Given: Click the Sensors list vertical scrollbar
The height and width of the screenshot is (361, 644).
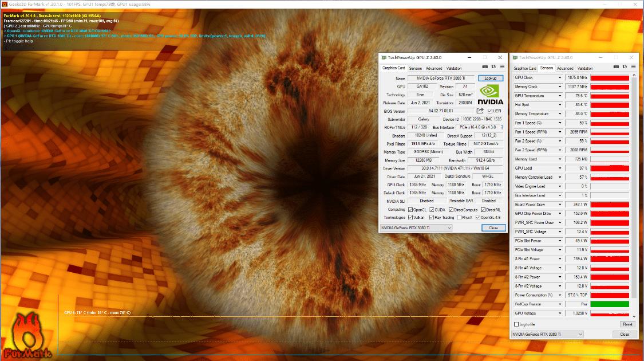Looking at the screenshot, I should tap(634, 195).
